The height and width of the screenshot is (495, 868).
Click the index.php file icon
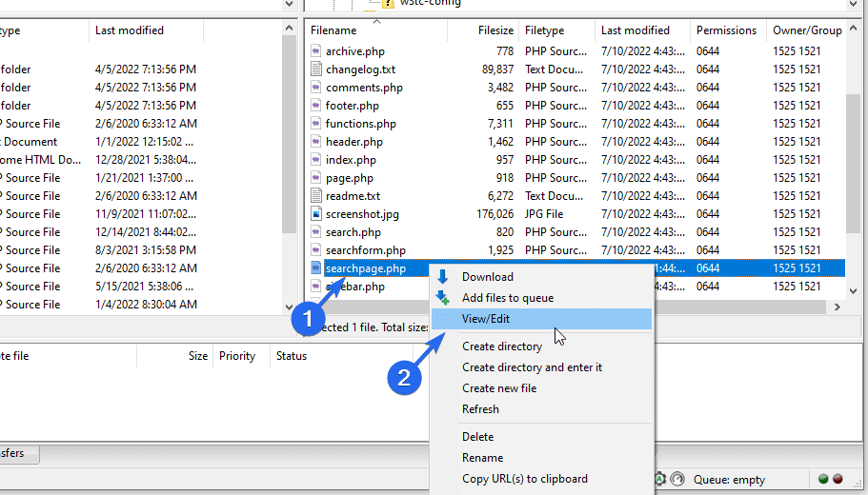click(x=316, y=160)
